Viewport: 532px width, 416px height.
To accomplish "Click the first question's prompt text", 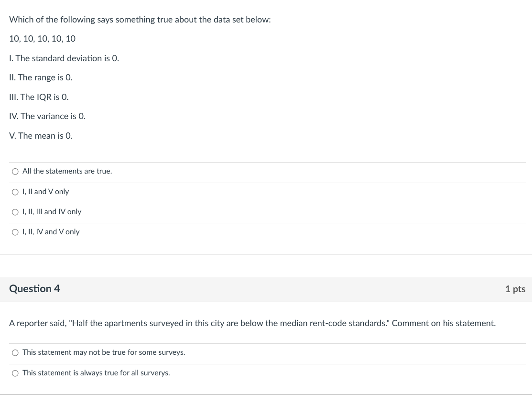I will pos(140,20).
